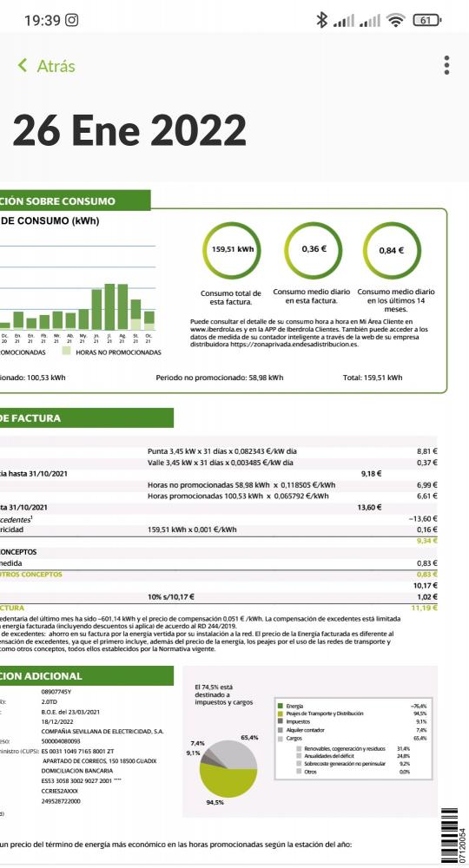Tap 'B.O.E. del 23/03/2021' value
Image resolution: width=469 pixels, height=868 pixels.
tap(69, 712)
